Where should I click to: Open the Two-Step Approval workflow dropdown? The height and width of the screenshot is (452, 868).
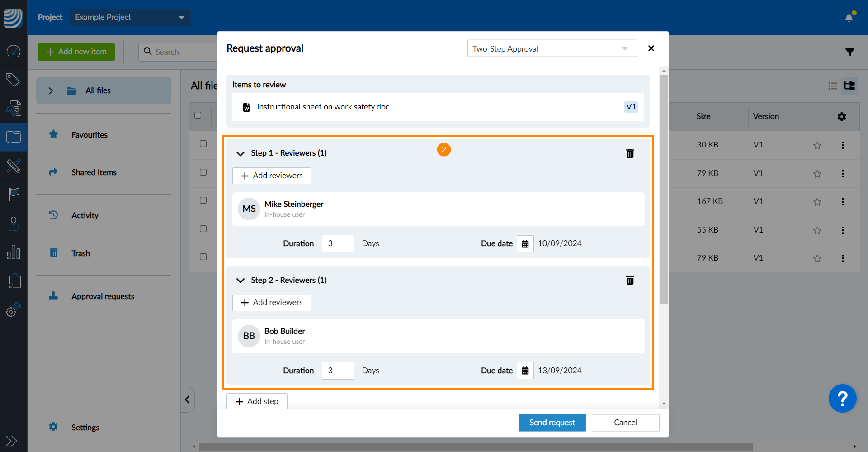click(x=552, y=48)
